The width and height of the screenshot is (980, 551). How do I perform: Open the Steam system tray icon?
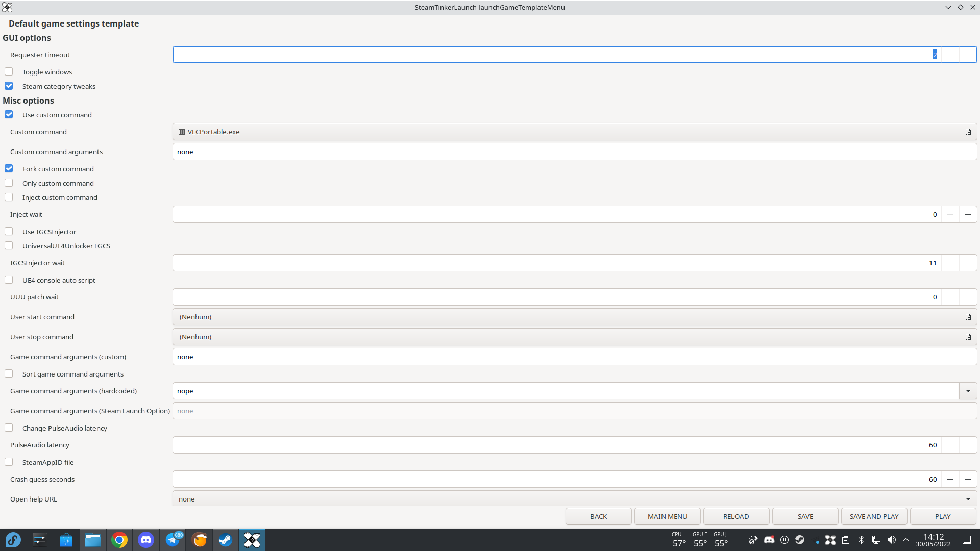(800, 540)
